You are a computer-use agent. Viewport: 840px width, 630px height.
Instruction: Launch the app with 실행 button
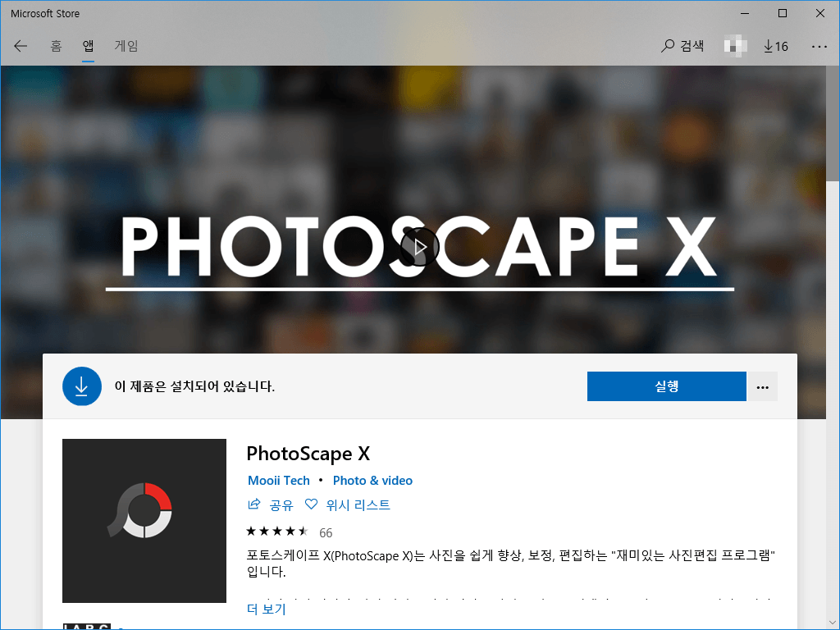666,386
